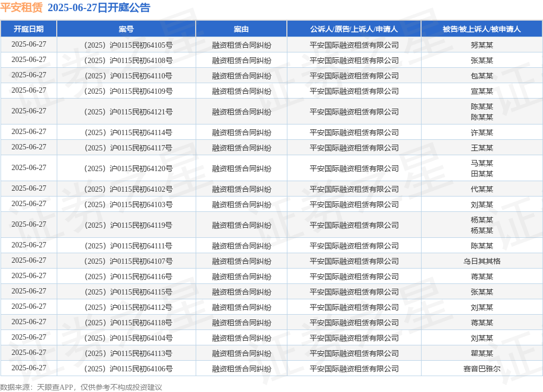Select defendant 宣某某
Viewport: 543px width, 392px height.
(x=481, y=91)
